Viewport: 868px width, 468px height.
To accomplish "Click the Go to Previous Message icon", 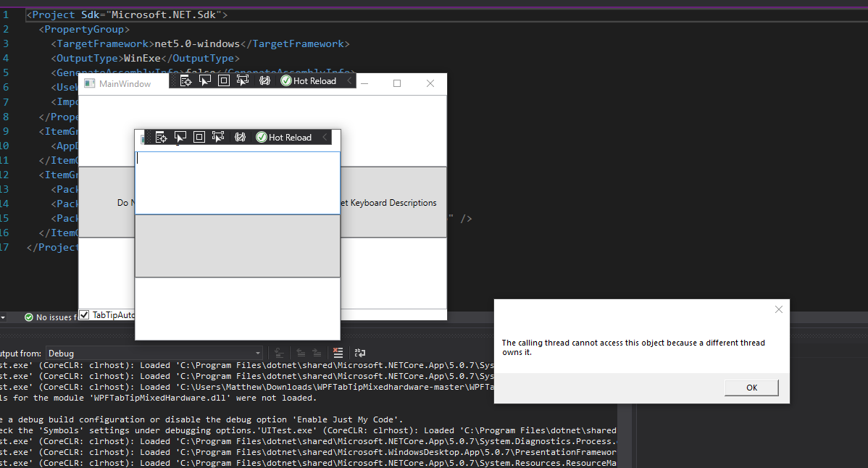I will coord(301,353).
